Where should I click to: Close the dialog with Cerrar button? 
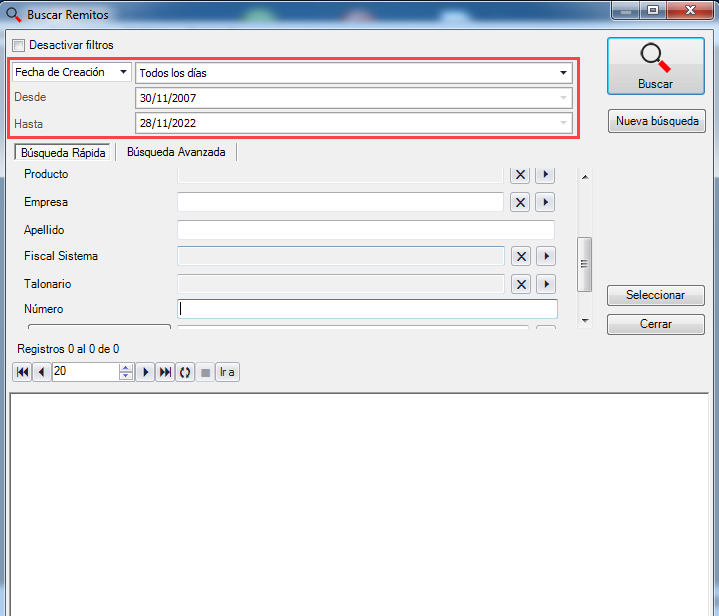(x=656, y=324)
